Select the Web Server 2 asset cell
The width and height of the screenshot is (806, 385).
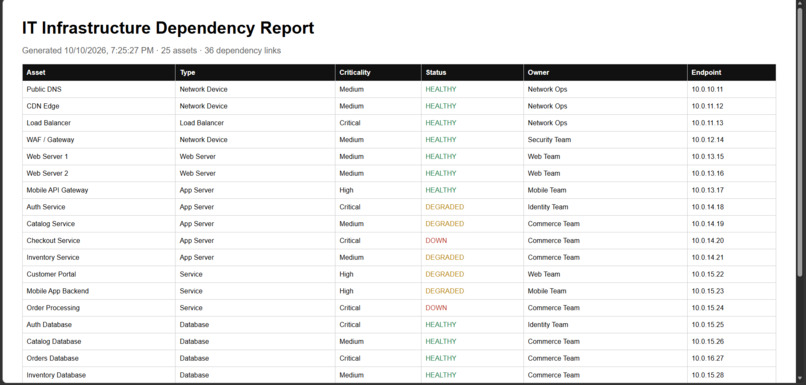pos(99,173)
